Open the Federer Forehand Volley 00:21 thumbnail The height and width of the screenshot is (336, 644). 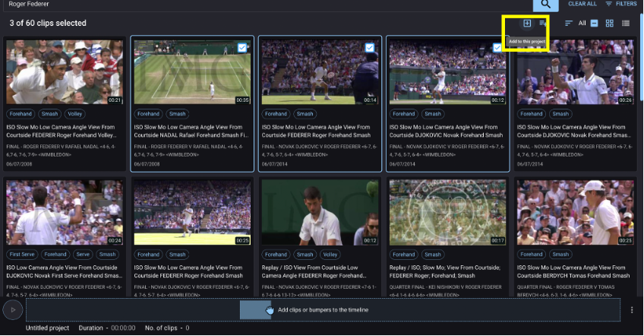65,71
